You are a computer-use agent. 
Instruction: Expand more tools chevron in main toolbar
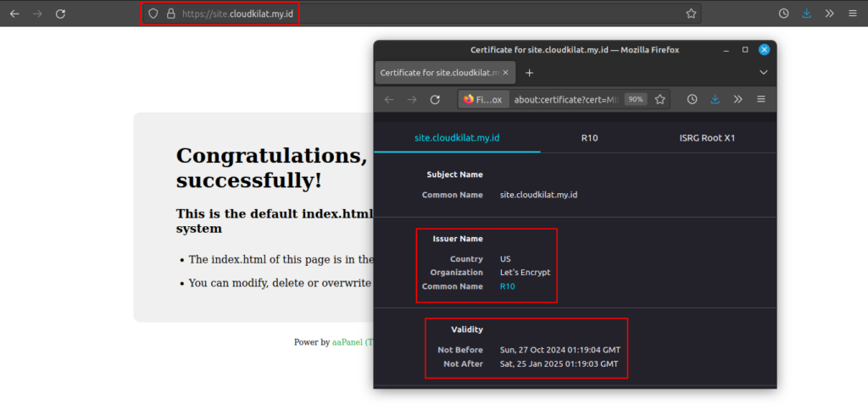pos(829,14)
